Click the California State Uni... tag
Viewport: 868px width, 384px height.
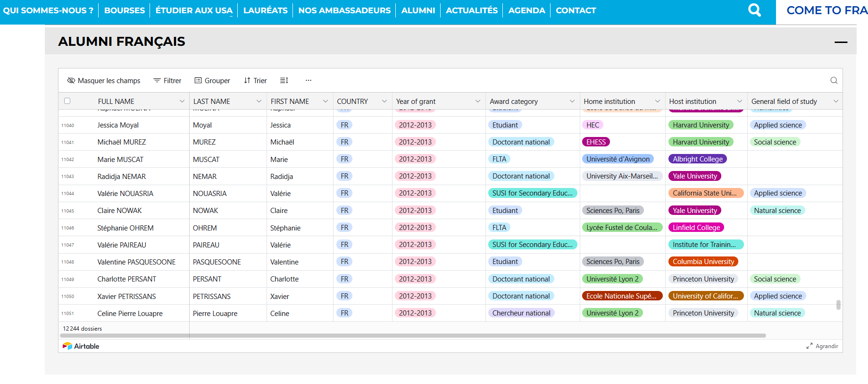[706, 193]
